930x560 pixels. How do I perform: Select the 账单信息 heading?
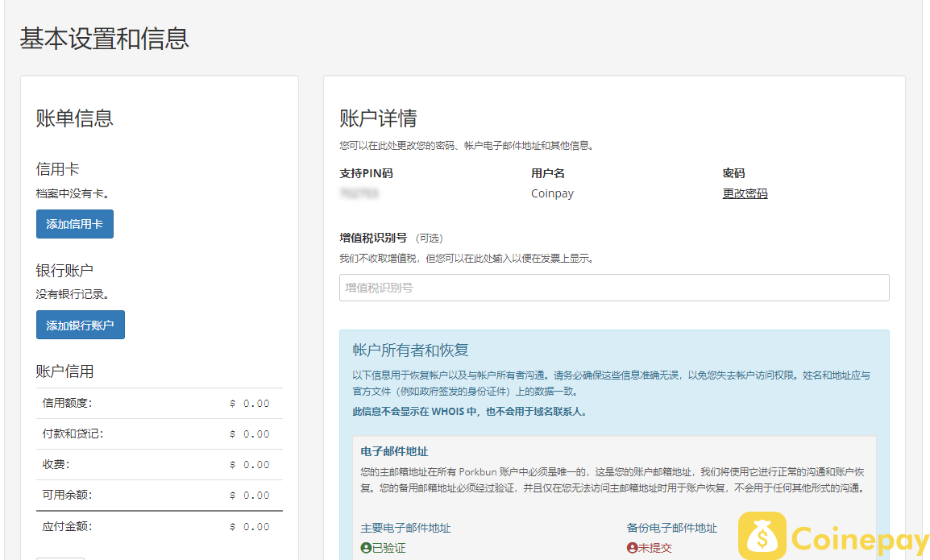(x=74, y=118)
